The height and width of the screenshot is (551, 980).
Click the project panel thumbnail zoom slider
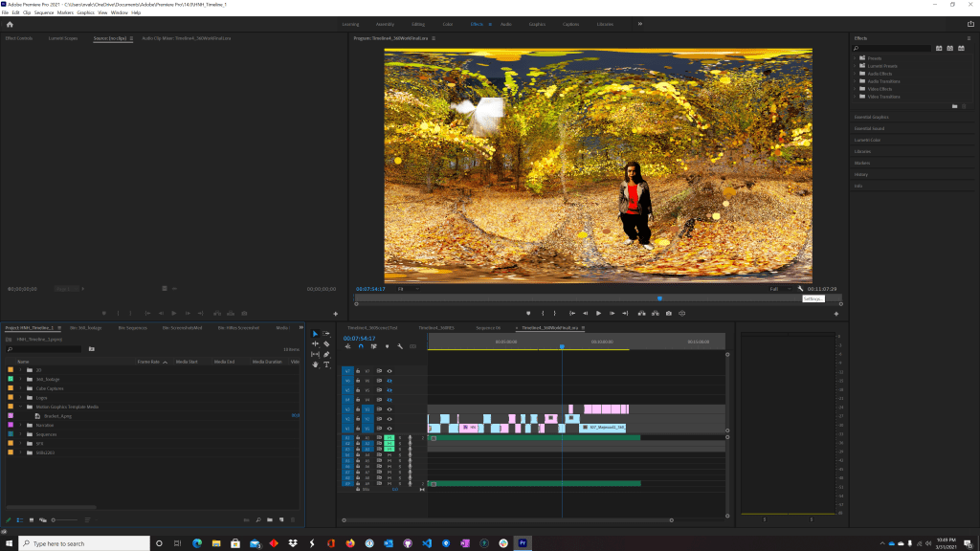(55, 519)
